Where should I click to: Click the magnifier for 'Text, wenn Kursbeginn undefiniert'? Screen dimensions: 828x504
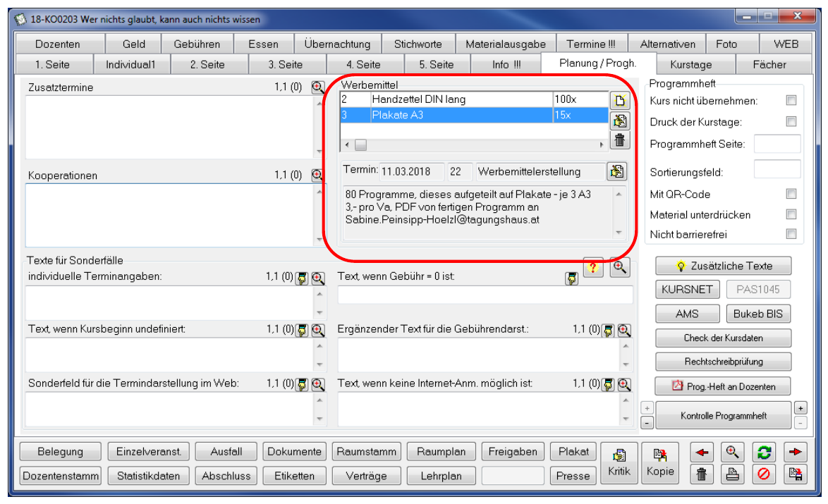tap(318, 331)
